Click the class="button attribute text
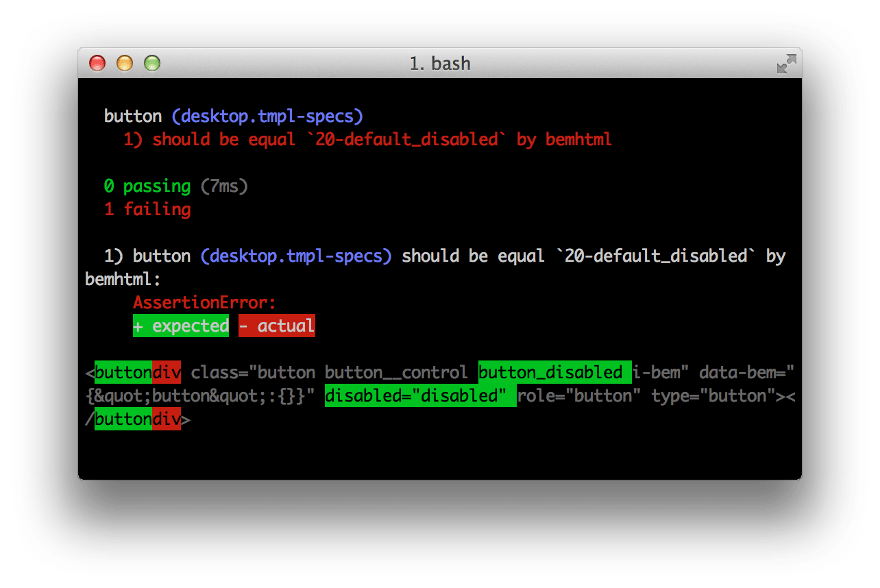The image size is (880, 588). pos(253,373)
